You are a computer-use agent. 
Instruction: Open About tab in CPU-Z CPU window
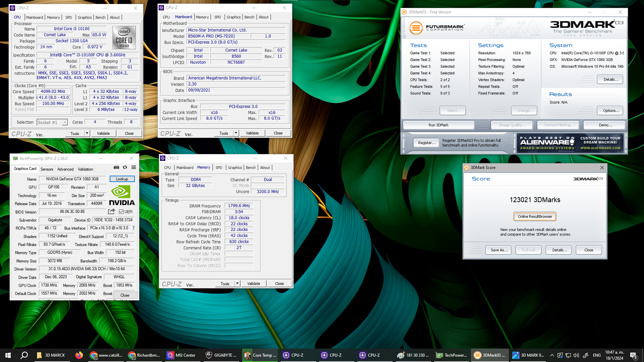tap(115, 17)
